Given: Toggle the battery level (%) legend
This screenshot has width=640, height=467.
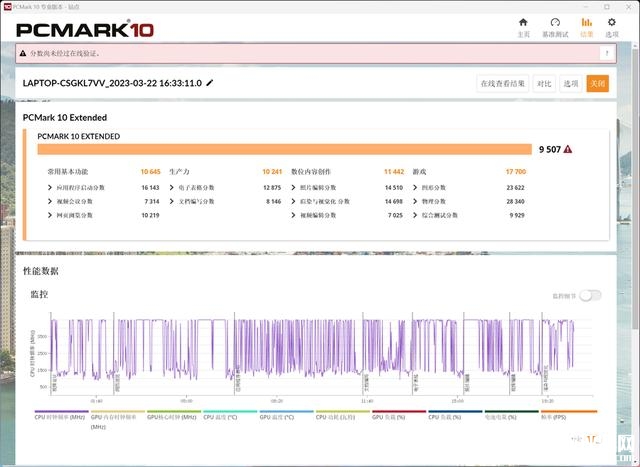Looking at the screenshot, I should [x=511, y=416].
